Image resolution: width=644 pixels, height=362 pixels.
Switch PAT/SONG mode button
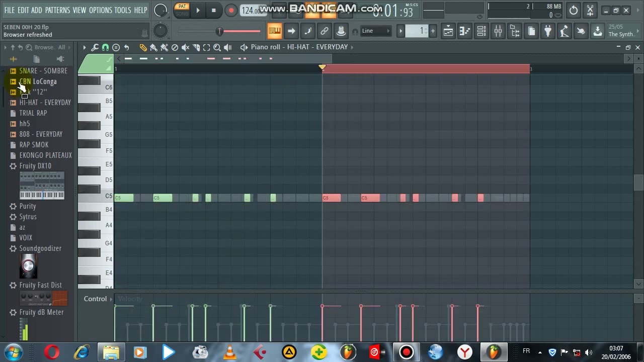(x=182, y=10)
